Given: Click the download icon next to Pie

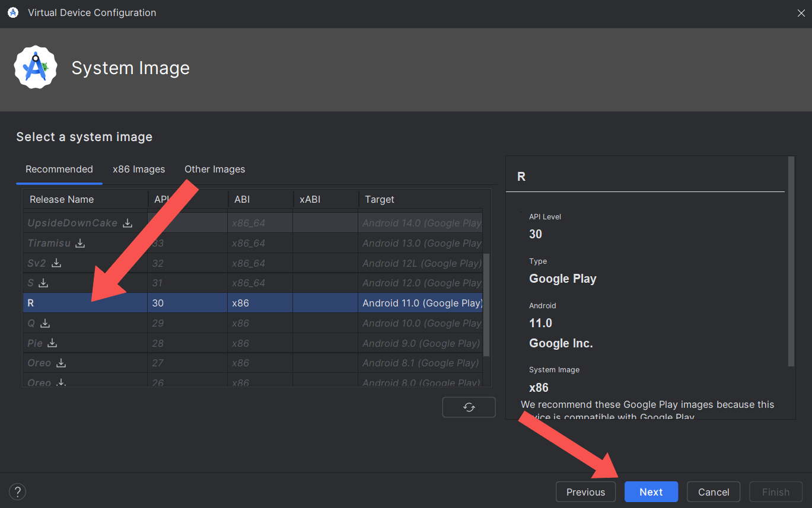Looking at the screenshot, I should tap(52, 343).
